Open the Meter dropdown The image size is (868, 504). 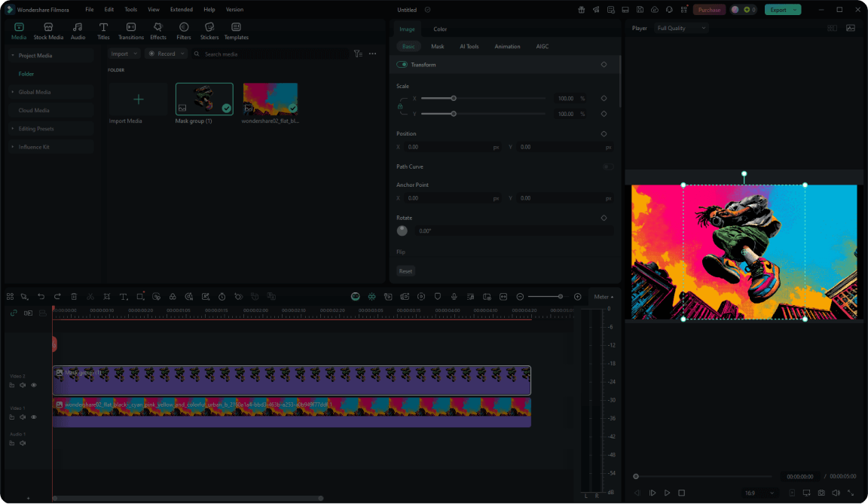604,297
